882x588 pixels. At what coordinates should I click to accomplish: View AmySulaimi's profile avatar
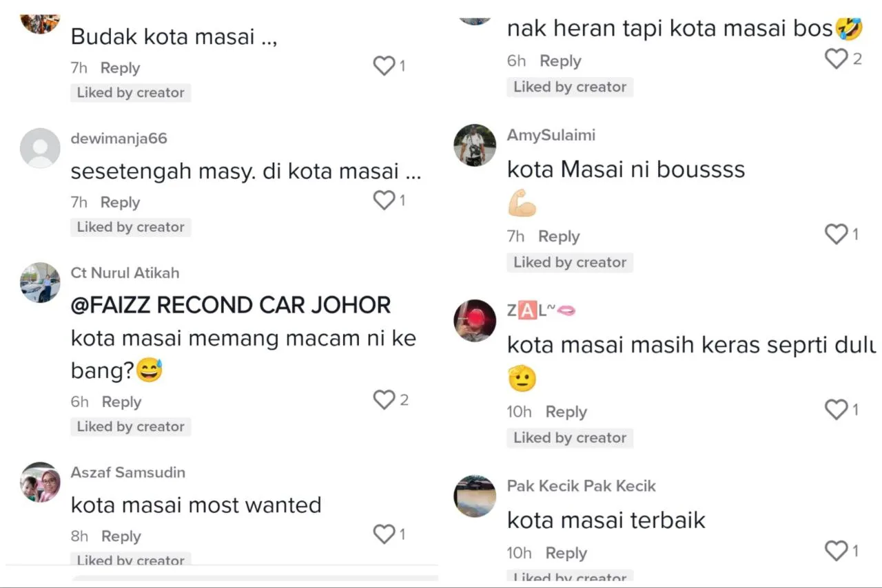(475, 145)
